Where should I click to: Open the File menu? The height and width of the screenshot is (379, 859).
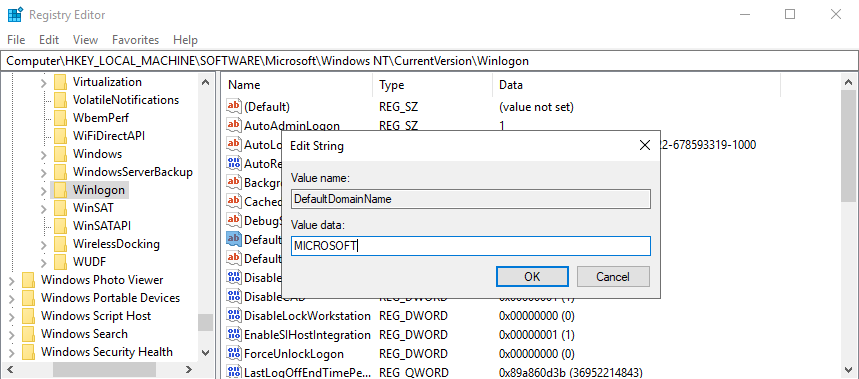[16, 40]
